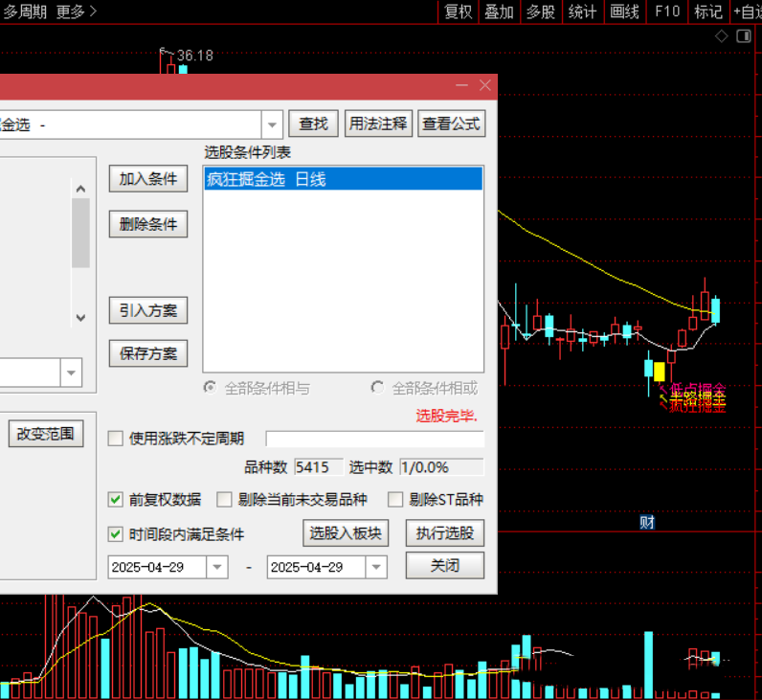Uncheck the 前复权数据 checkbox
The height and width of the screenshot is (700, 762).
click(116, 499)
